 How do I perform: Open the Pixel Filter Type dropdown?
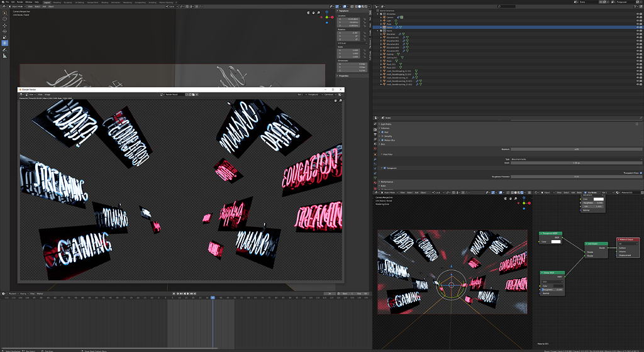click(x=577, y=159)
